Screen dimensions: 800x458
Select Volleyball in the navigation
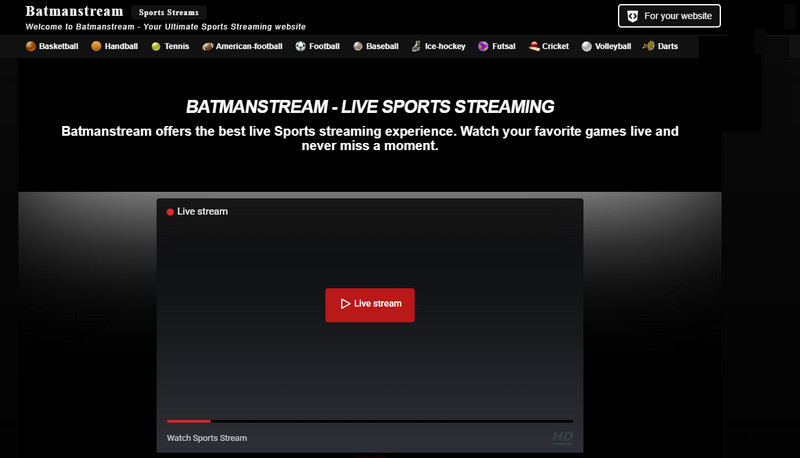point(606,46)
